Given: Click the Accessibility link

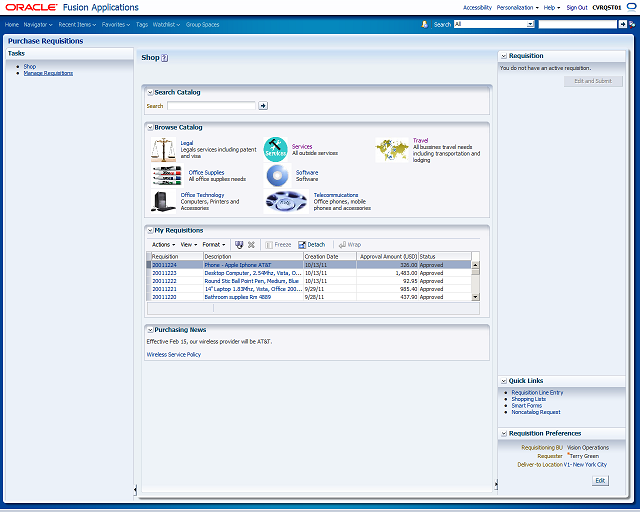Looking at the screenshot, I should pyautogui.click(x=477, y=7).
